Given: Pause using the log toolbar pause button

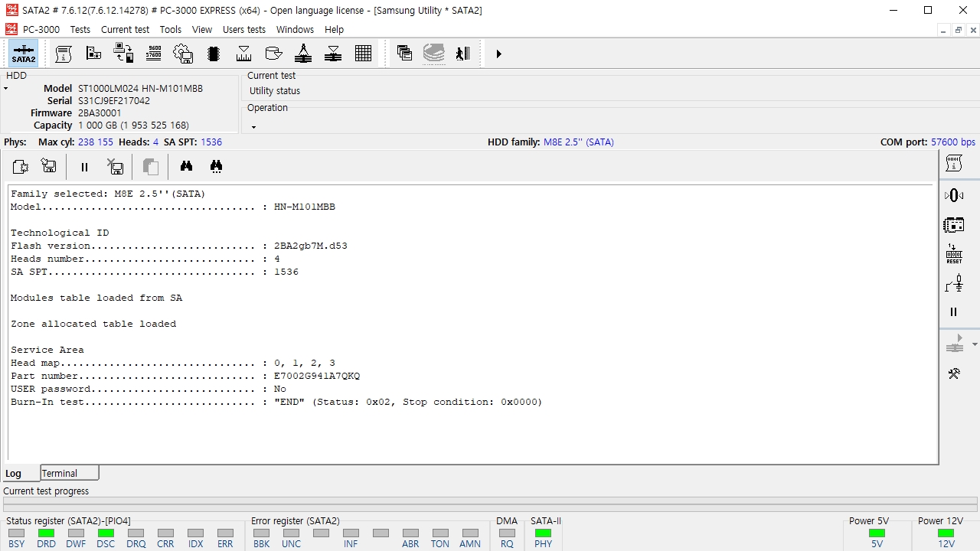Looking at the screenshot, I should pos(84,167).
